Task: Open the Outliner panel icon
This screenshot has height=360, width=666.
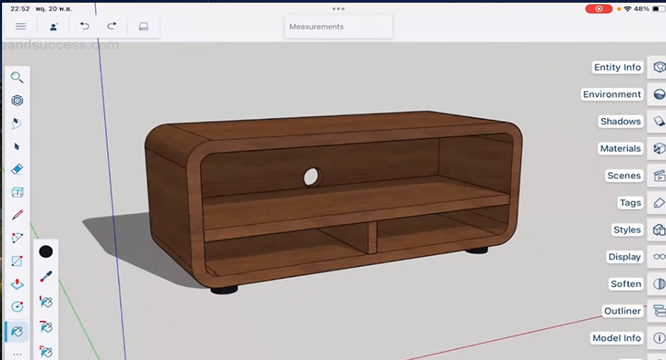Action: click(x=659, y=311)
